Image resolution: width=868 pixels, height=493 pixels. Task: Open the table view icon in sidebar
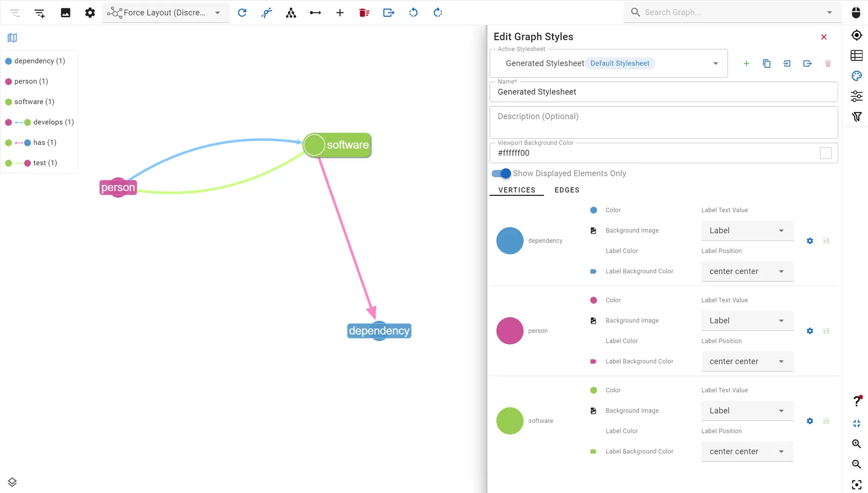tap(857, 55)
